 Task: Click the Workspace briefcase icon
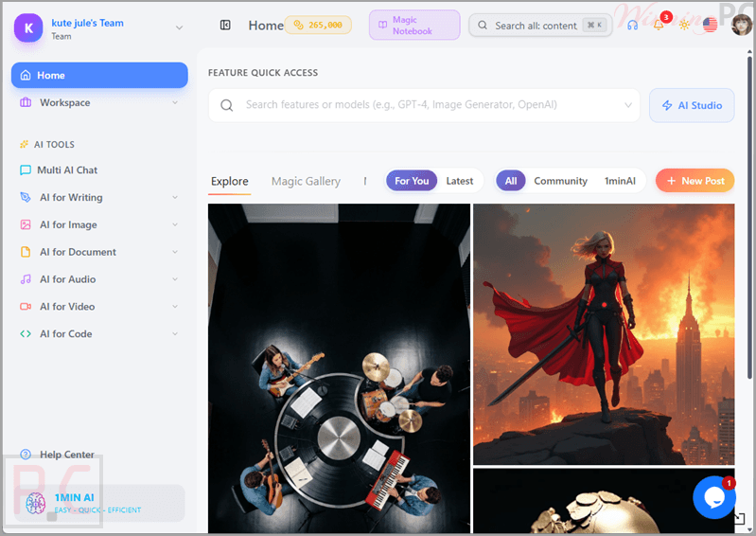26,103
